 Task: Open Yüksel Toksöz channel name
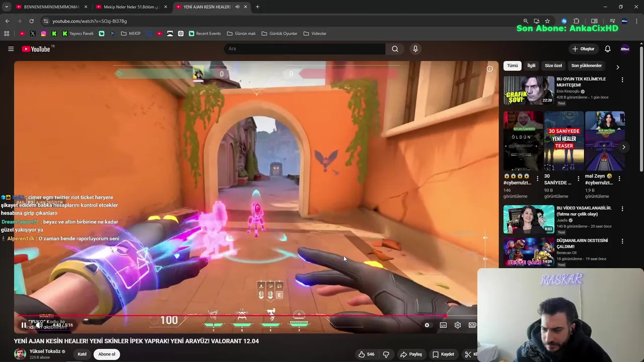[45, 351]
